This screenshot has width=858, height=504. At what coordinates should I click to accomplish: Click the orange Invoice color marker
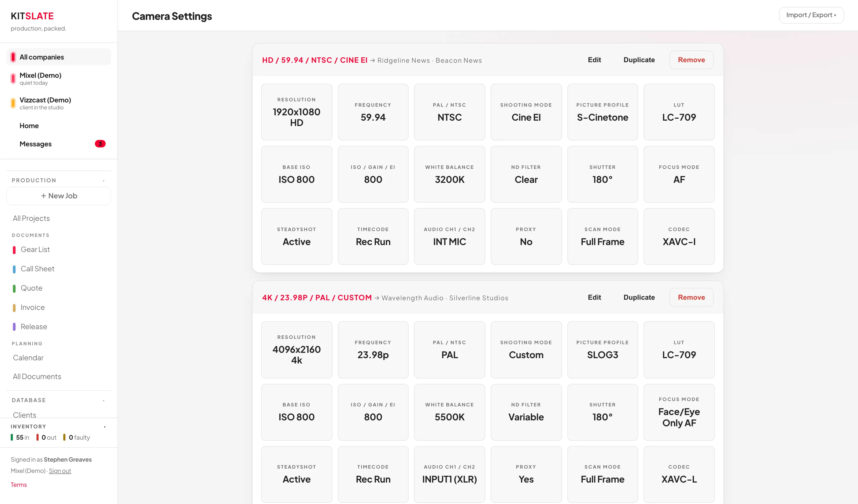pyautogui.click(x=14, y=308)
